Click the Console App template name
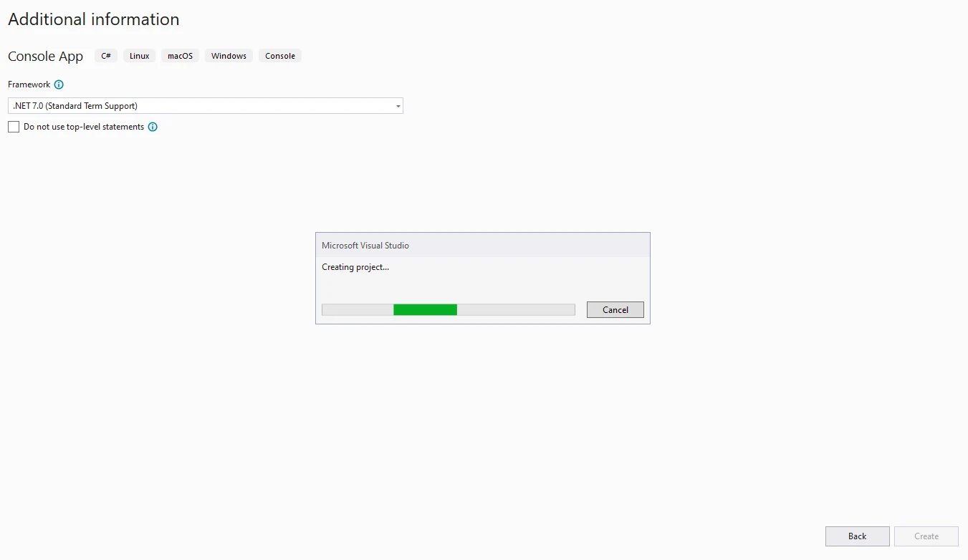968x560 pixels. tap(46, 57)
